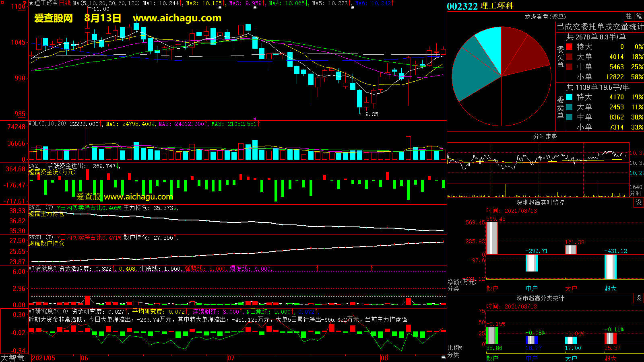Click the red question mark help icon
Image resolution: width=644 pixels, height=362 pixels.
point(25,2)
